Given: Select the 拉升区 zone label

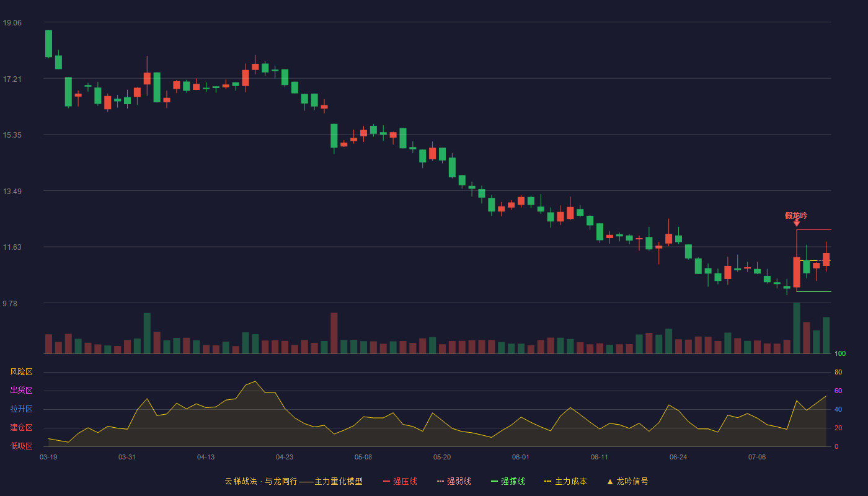Looking at the screenshot, I should tap(21, 409).
